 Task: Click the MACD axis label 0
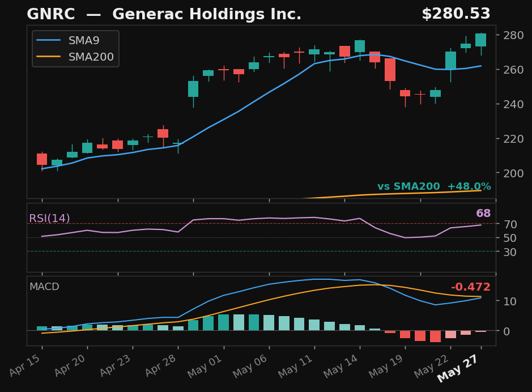point(507,331)
